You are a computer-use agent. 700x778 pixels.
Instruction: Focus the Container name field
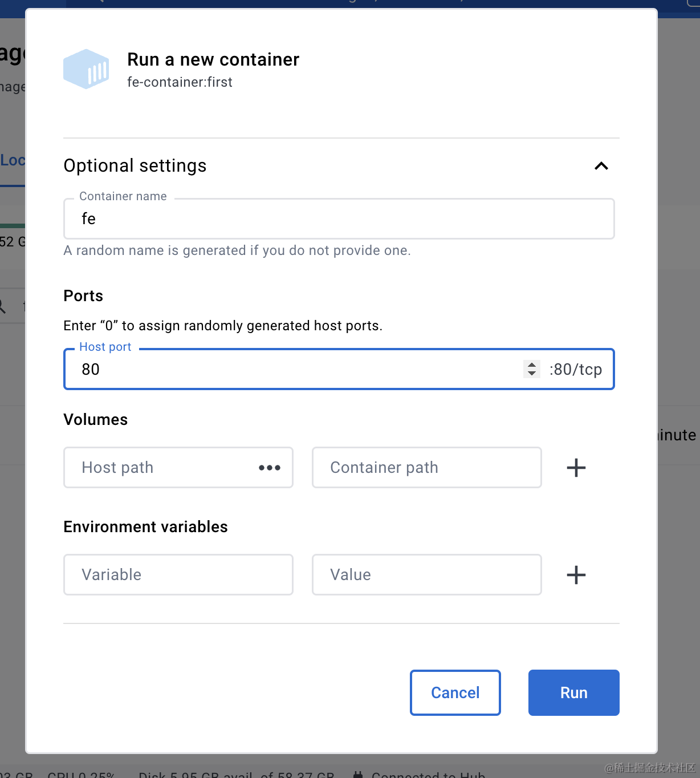coord(339,219)
